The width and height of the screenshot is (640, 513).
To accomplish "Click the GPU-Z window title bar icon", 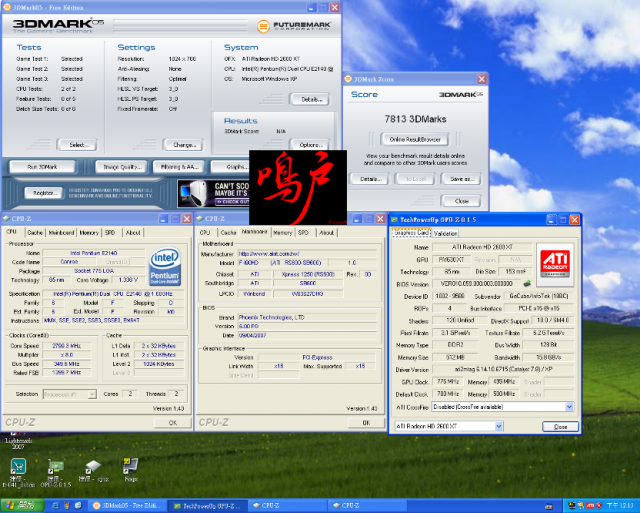I will coord(394,220).
